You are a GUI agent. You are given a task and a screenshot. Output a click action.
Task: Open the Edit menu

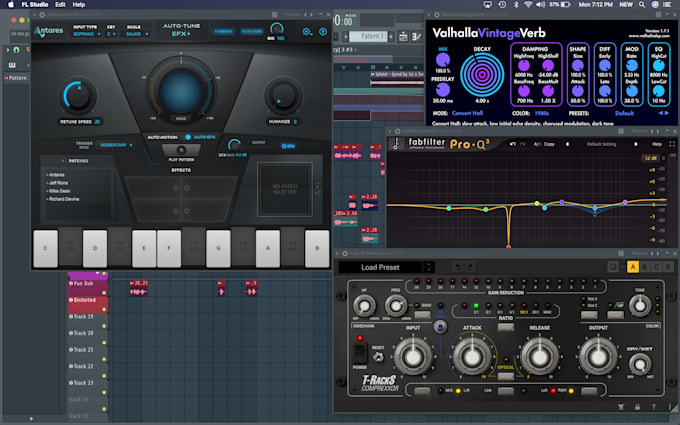click(60, 4)
